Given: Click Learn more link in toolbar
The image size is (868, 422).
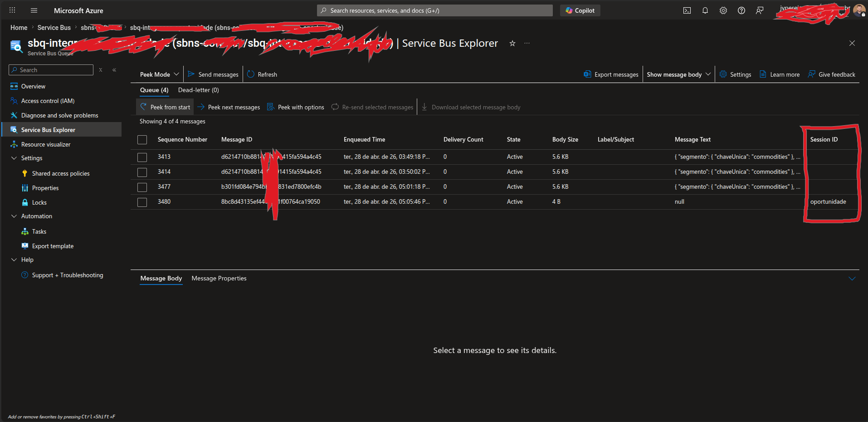Looking at the screenshot, I should [x=780, y=74].
